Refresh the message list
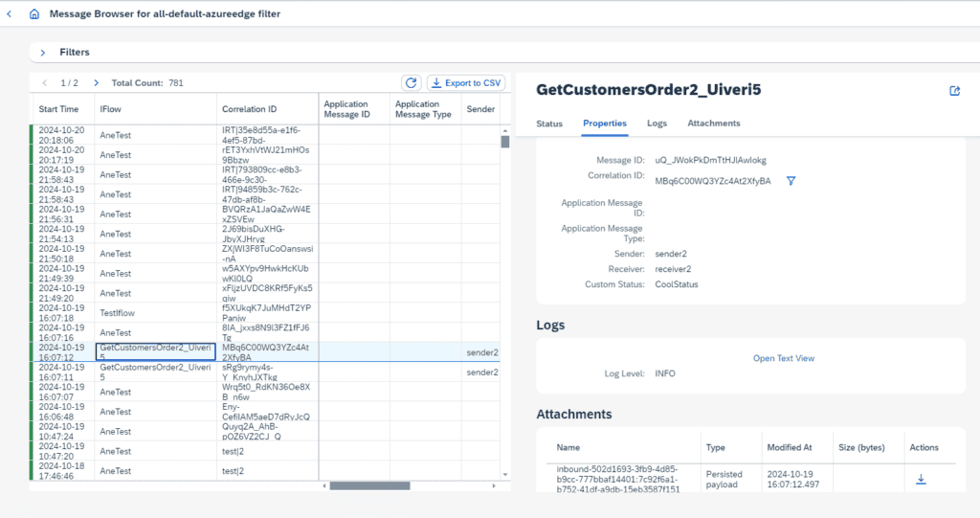 pyautogui.click(x=412, y=82)
